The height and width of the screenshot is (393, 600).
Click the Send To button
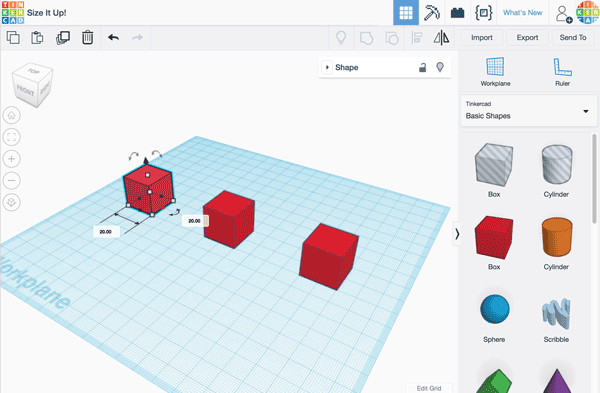(572, 38)
